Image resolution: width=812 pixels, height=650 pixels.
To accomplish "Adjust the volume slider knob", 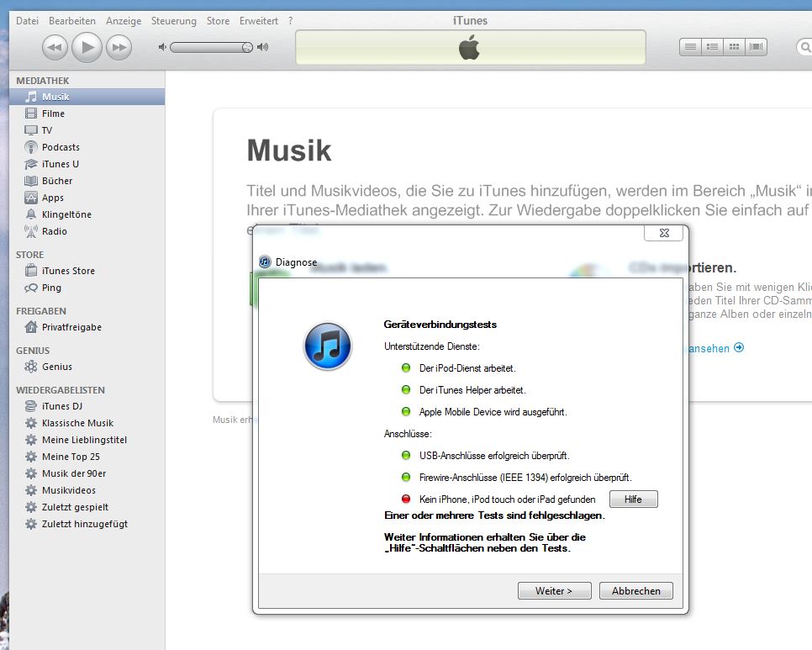I will coord(247,48).
